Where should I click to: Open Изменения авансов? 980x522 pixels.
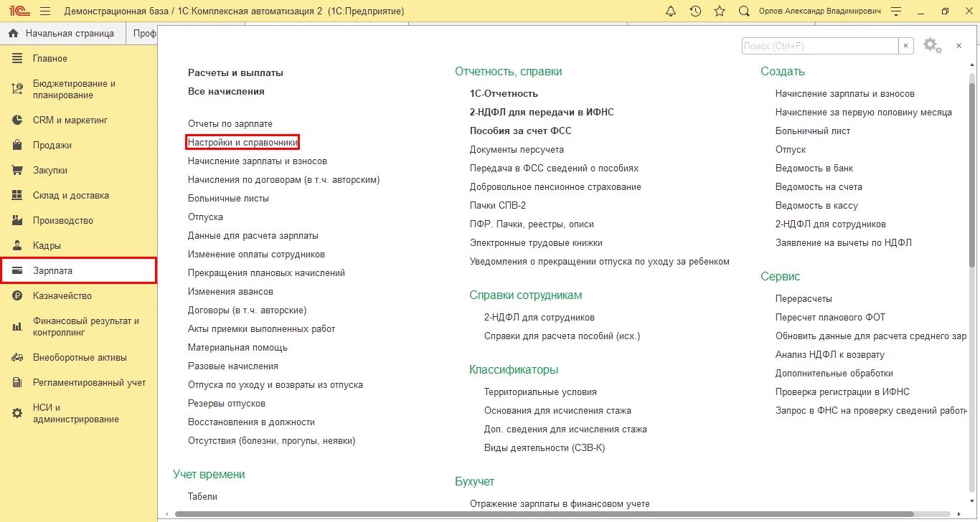[x=230, y=292]
